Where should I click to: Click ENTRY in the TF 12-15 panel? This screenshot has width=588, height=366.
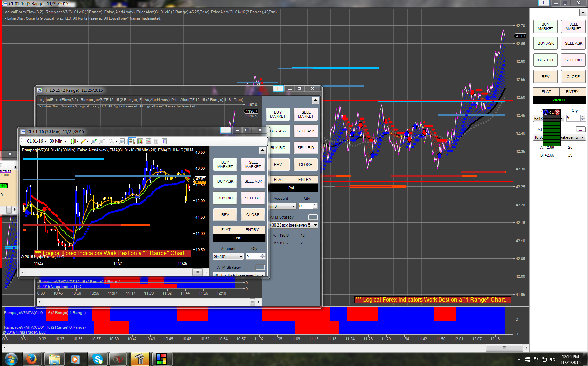coord(305,180)
